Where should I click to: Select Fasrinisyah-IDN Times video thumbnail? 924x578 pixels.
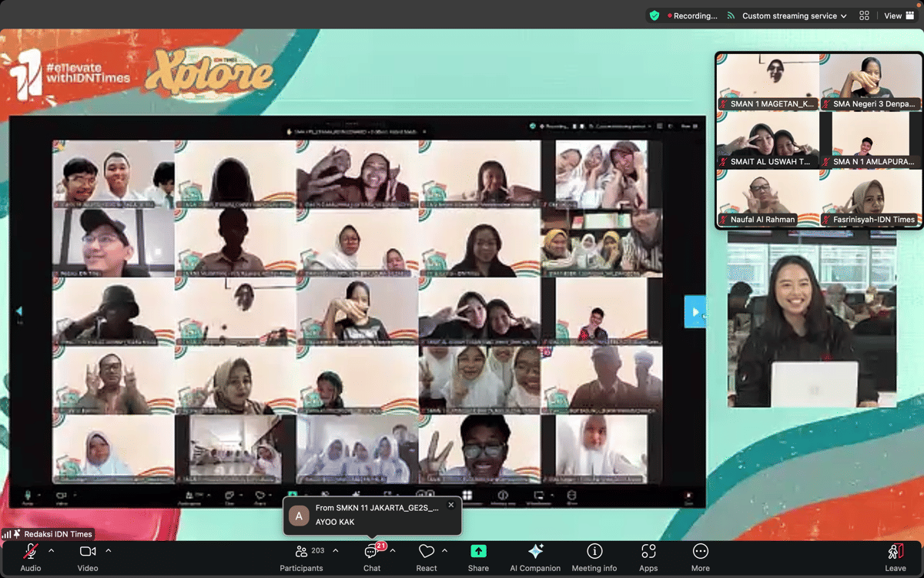(x=870, y=198)
